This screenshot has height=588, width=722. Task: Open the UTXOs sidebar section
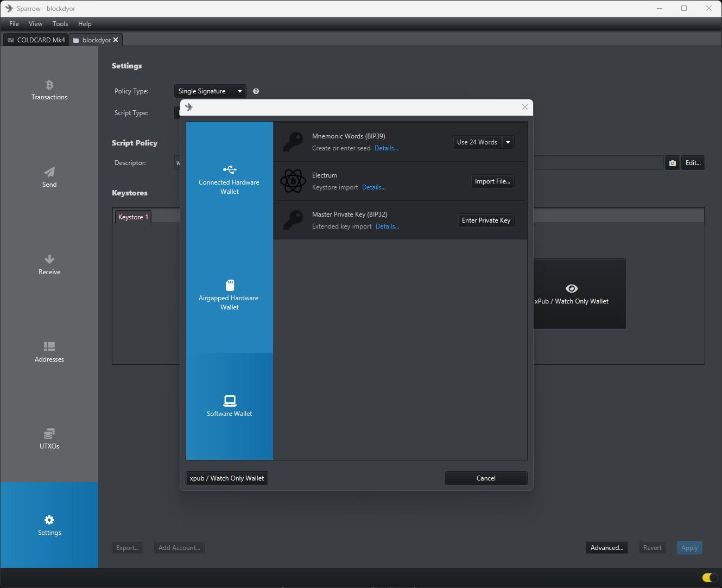pyautogui.click(x=49, y=439)
